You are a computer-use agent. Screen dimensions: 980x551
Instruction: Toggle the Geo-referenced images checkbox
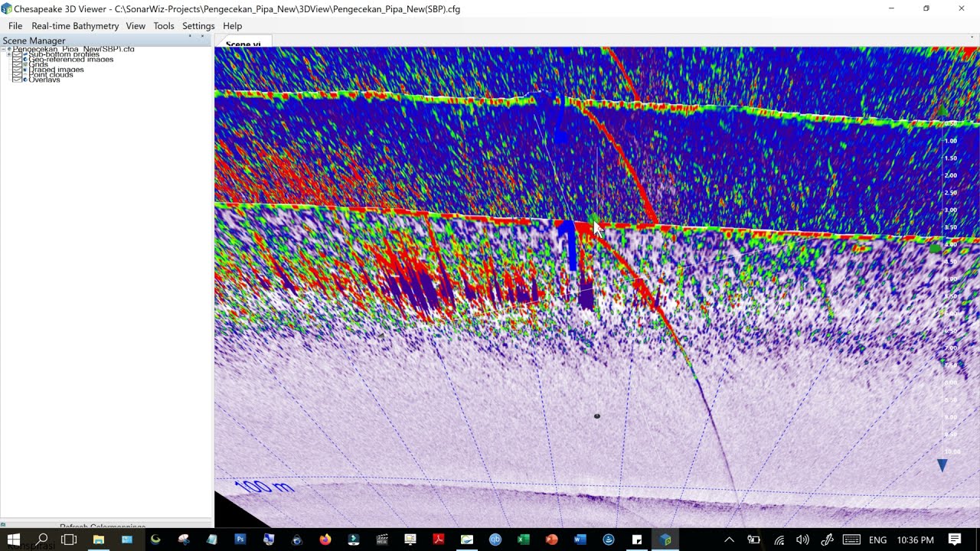[18, 60]
